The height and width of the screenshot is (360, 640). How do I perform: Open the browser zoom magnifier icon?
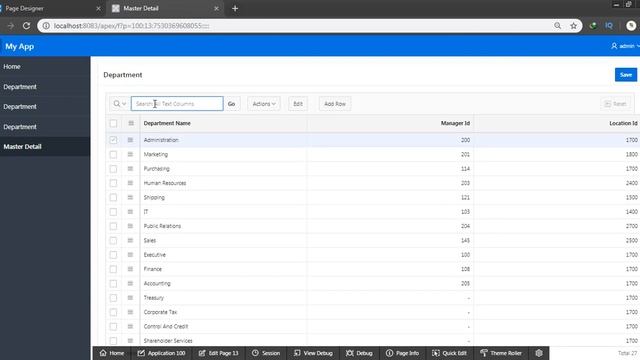tap(558, 26)
